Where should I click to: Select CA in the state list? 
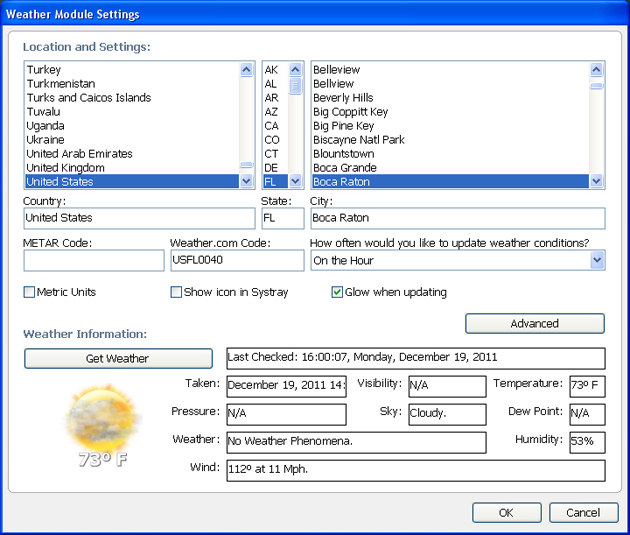tap(271, 126)
